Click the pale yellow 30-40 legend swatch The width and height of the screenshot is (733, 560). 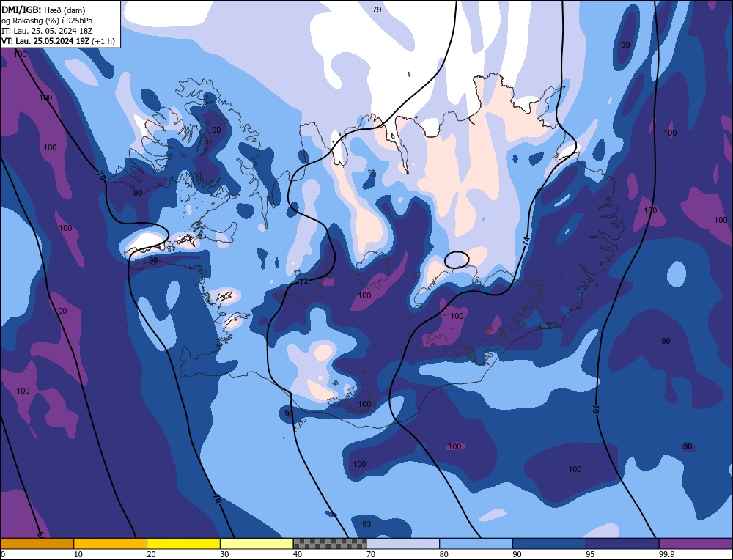[257, 543]
